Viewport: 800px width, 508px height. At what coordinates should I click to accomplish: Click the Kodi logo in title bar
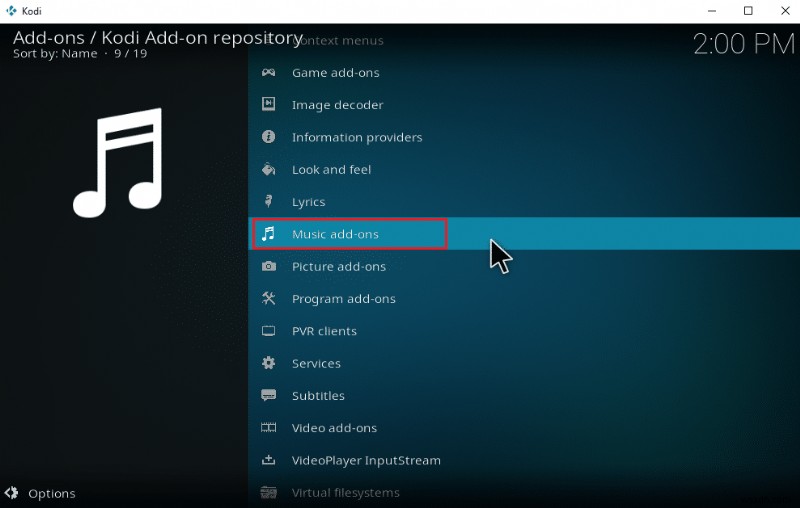pos(11,11)
